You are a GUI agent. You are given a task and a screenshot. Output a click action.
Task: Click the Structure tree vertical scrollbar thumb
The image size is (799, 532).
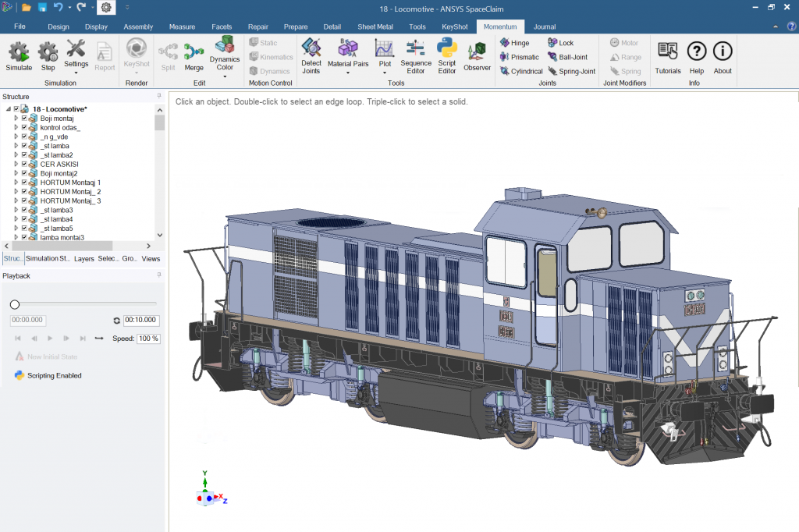tap(159, 122)
